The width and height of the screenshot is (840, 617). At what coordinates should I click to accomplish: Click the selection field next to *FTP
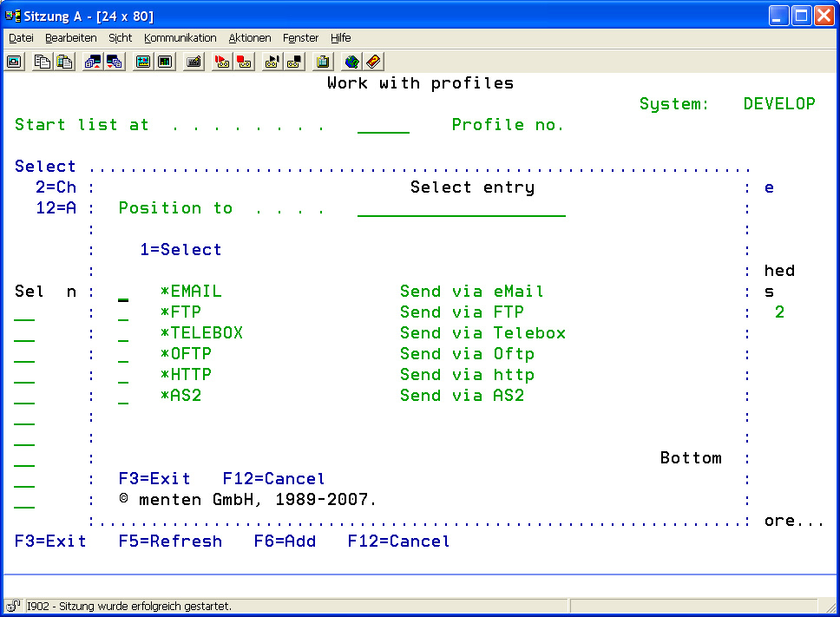coord(123,313)
